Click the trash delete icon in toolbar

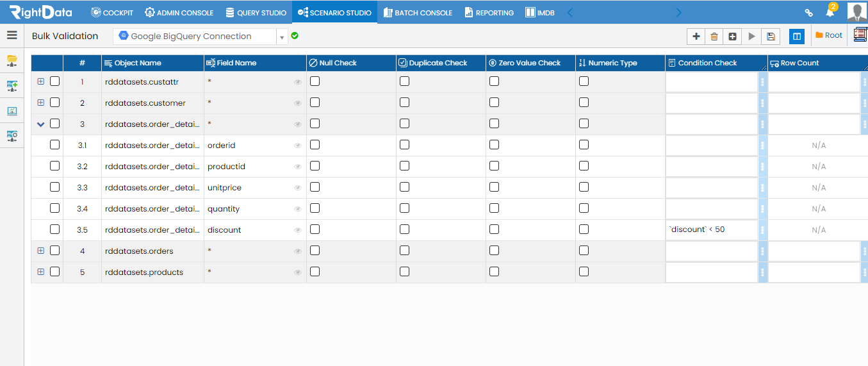point(714,37)
